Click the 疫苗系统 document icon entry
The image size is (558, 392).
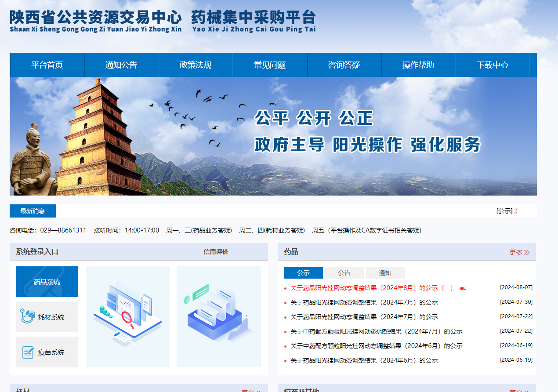coord(47,352)
